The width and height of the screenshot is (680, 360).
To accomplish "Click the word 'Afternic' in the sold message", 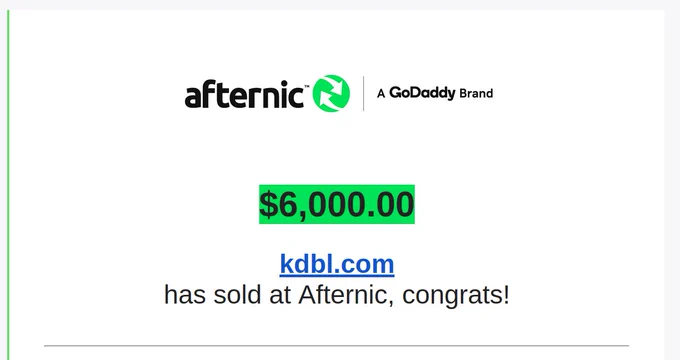I will click(347, 295).
